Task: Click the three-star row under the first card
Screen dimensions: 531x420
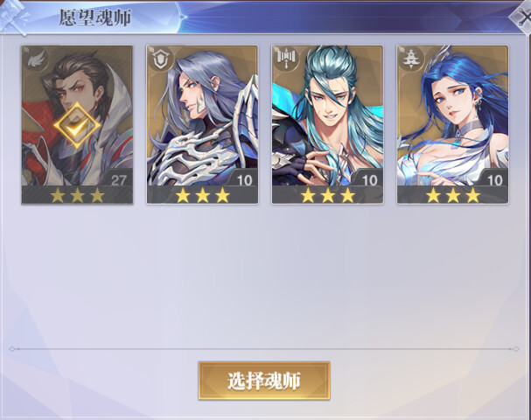Action: (x=77, y=195)
